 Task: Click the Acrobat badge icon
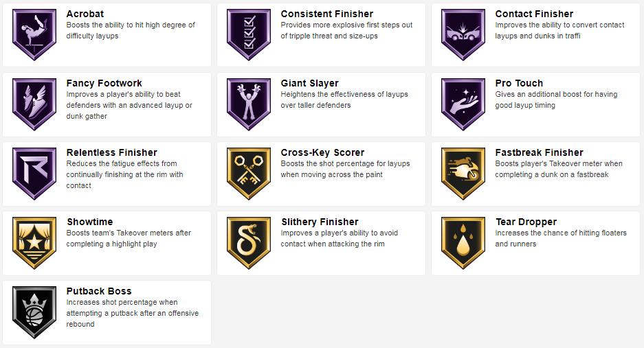[x=34, y=34]
